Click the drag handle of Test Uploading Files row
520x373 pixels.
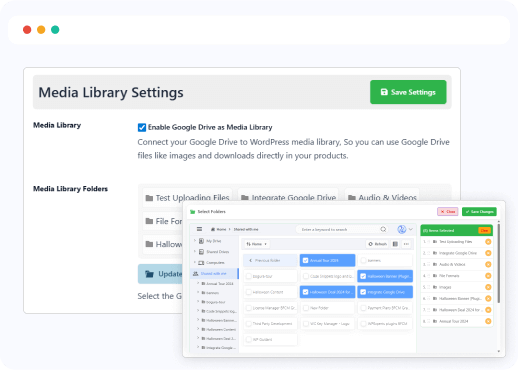tap(430, 243)
